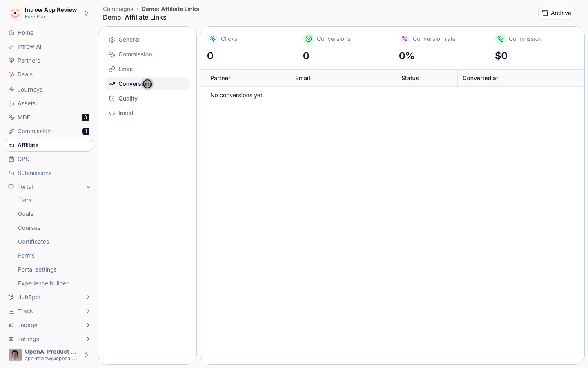Open the Tiers portal page
The image size is (588, 368).
(x=24, y=200)
